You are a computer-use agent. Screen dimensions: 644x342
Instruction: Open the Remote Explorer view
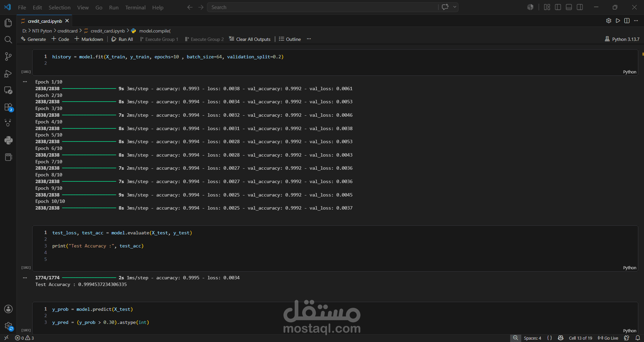pyautogui.click(x=8, y=90)
